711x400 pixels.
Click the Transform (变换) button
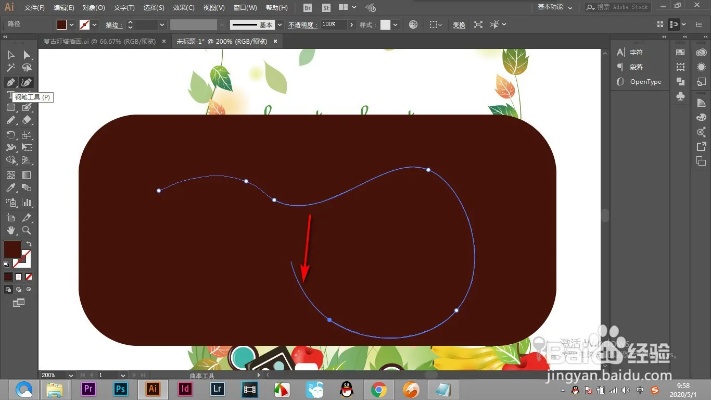[x=459, y=25]
